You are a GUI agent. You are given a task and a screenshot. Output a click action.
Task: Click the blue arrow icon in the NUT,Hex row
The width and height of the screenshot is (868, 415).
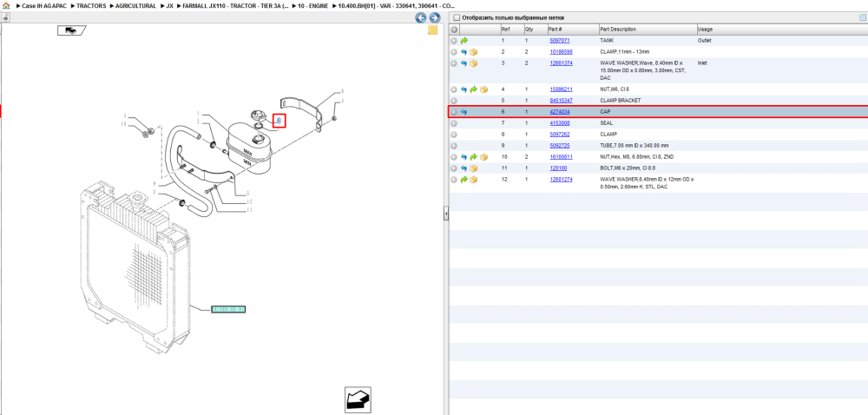click(464, 157)
